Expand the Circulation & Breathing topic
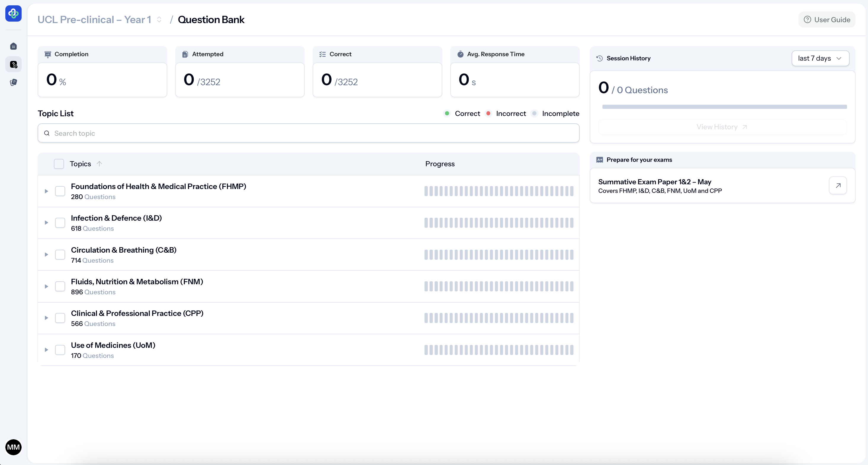This screenshot has width=868, height=465. [46, 255]
